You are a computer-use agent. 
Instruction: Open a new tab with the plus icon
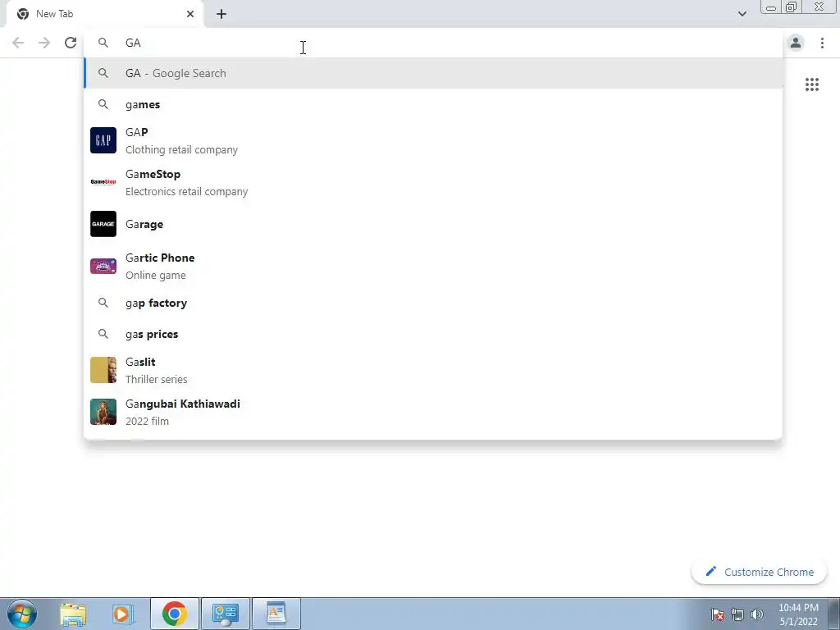[x=221, y=14]
